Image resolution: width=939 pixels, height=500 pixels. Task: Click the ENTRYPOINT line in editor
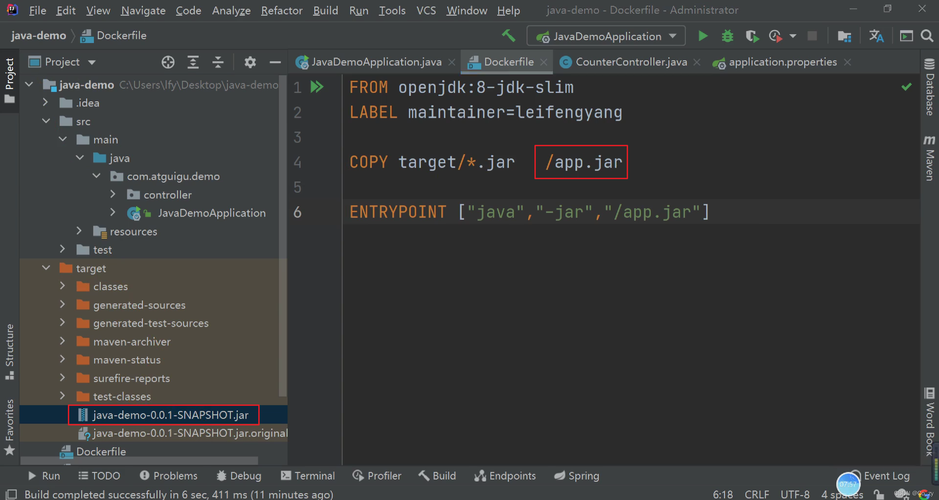[529, 212]
